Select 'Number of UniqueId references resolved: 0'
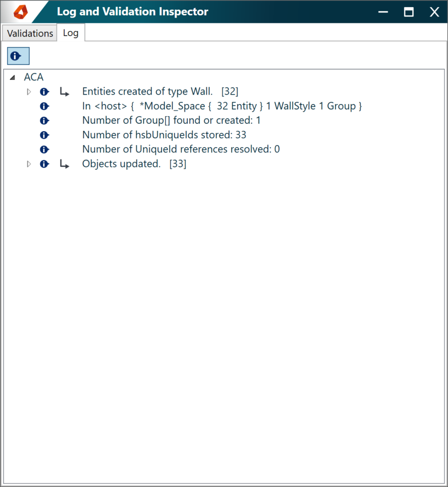 point(181,149)
